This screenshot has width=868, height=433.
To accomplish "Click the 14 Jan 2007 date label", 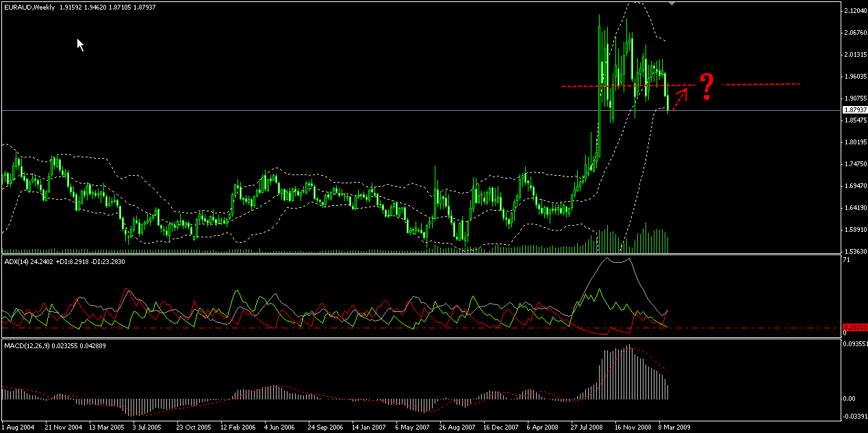I will click(x=370, y=427).
